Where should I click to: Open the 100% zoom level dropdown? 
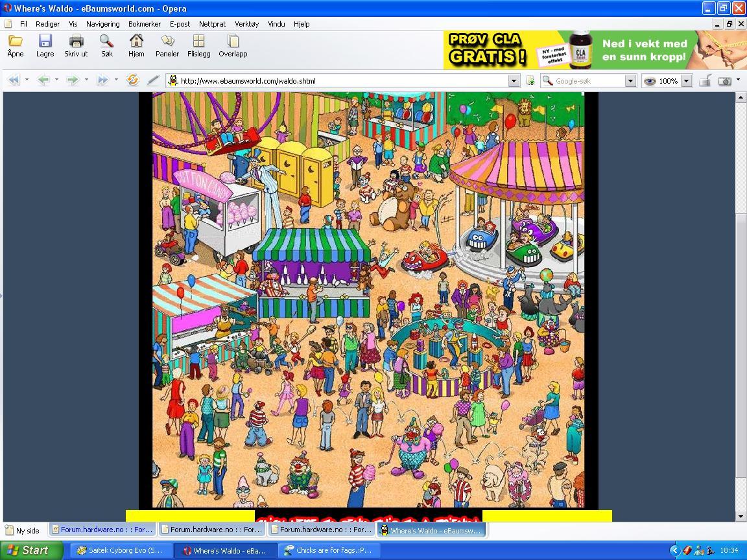(686, 81)
